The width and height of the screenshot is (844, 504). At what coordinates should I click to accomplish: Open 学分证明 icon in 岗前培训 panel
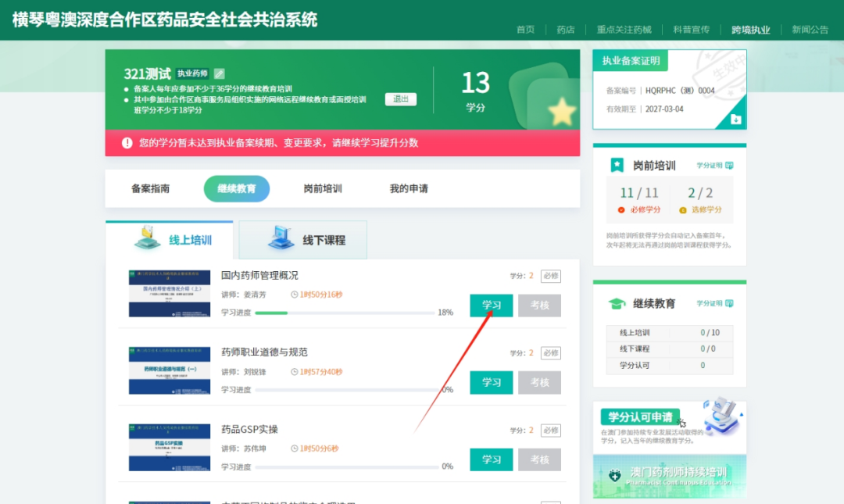[x=728, y=166]
